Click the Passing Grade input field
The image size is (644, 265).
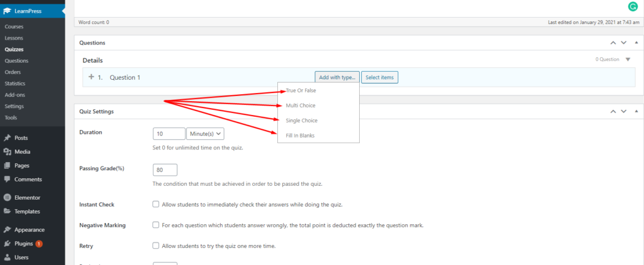click(x=165, y=170)
